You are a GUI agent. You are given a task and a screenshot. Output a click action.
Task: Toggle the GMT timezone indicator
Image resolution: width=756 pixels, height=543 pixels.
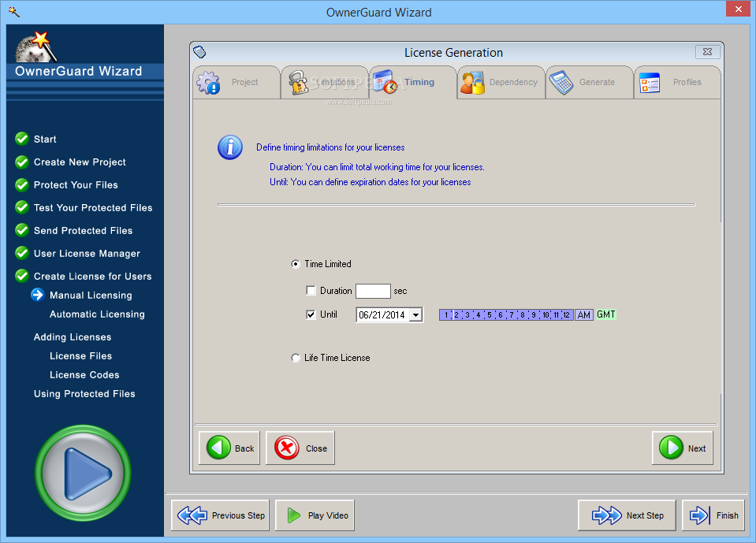point(606,314)
